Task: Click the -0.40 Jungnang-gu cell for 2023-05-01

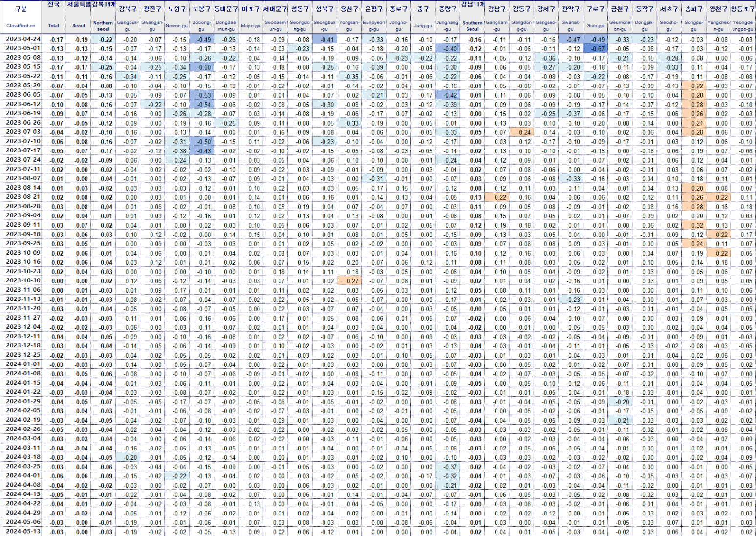Action: point(448,48)
